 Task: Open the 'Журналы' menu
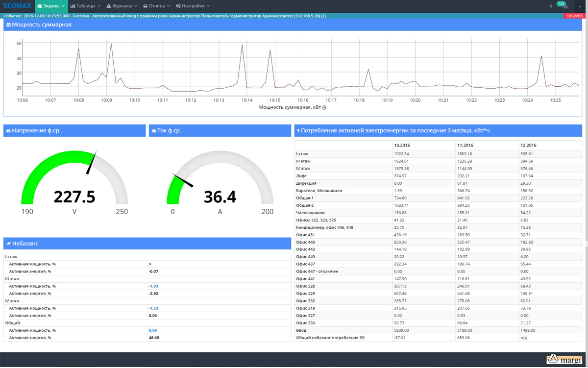point(122,6)
